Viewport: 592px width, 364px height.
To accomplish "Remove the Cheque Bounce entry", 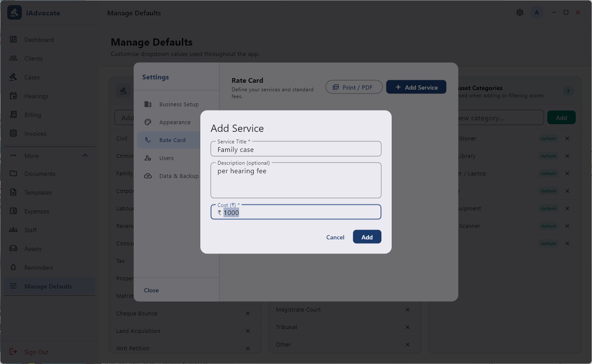I will point(248,313).
